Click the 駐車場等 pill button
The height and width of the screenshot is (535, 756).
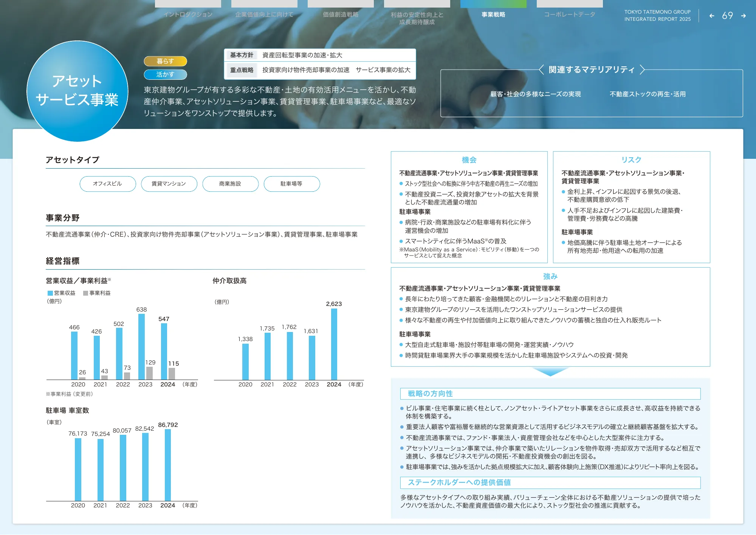pos(291,184)
